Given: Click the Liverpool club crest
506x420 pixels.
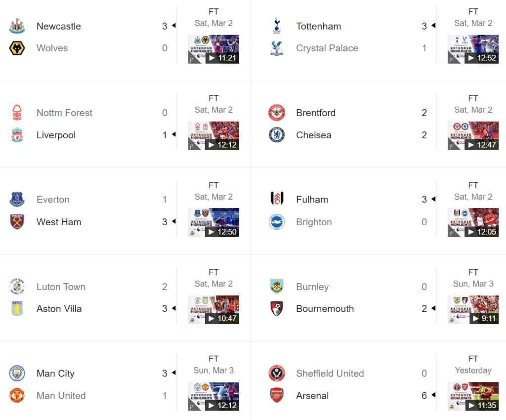Looking at the screenshot, I should tap(17, 135).
